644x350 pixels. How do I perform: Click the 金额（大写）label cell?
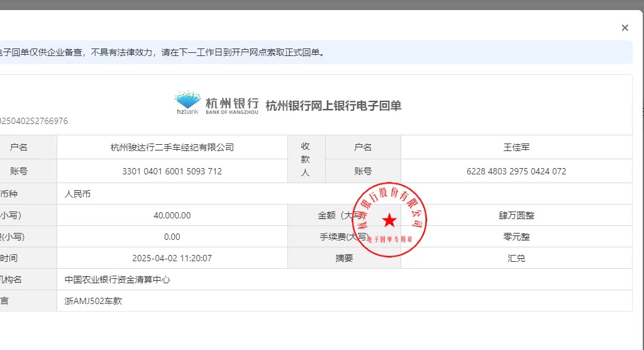[x=344, y=215]
